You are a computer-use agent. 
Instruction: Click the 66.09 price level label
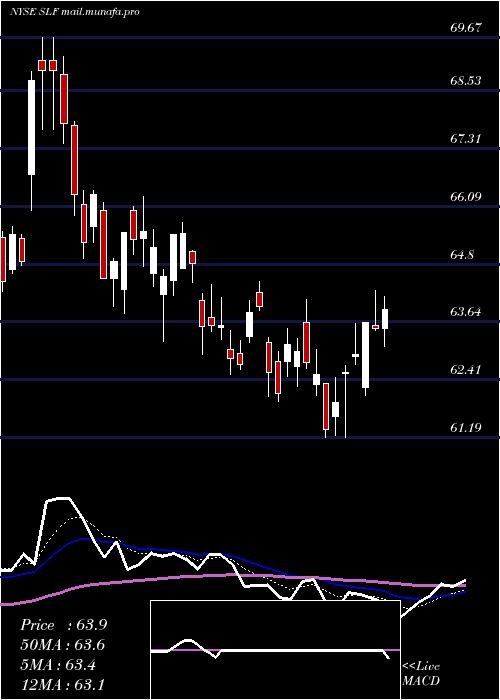point(466,196)
